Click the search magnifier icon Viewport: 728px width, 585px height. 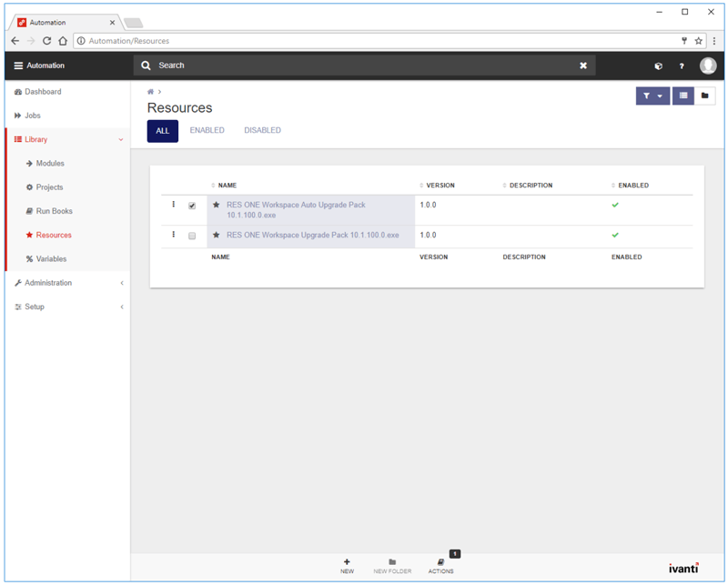pos(146,66)
